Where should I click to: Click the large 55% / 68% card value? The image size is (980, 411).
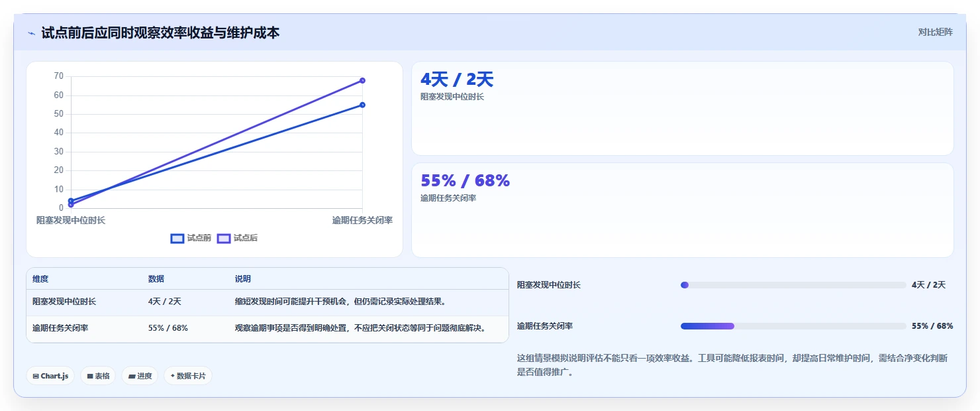pos(465,180)
